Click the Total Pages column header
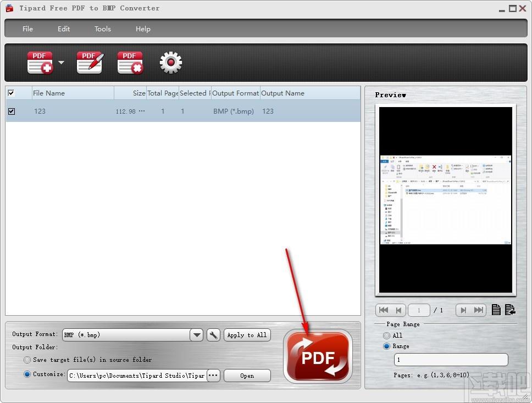Image resolution: width=532 pixels, height=403 pixels. pyautogui.click(x=163, y=93)
